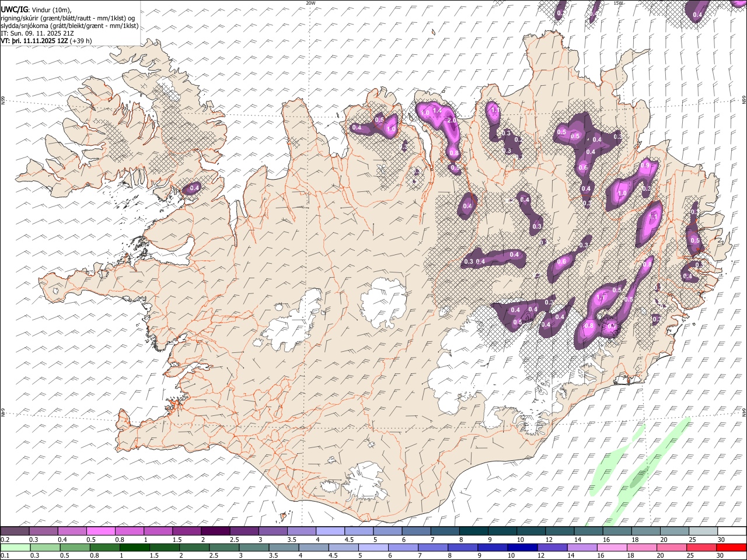Select the medium green 0.5–0.8 rain scale swatch
Screen dimensions: 747x560
coord(75,547)
